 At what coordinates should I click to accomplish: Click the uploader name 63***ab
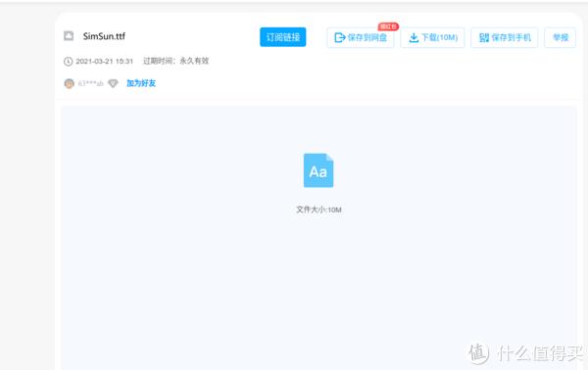point(90,83)
